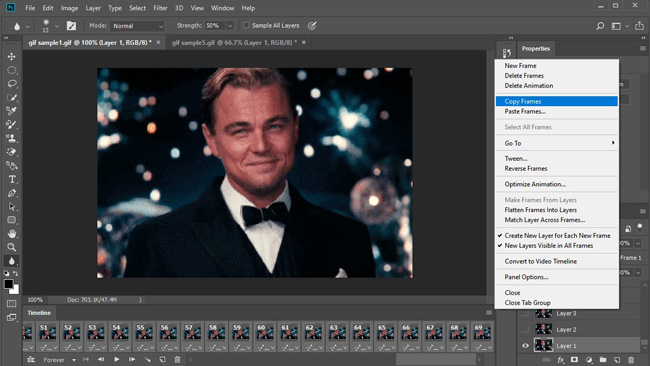Open the Strength 50% dropdown arrow
This screenshot has height=366, width=650.
230,26
